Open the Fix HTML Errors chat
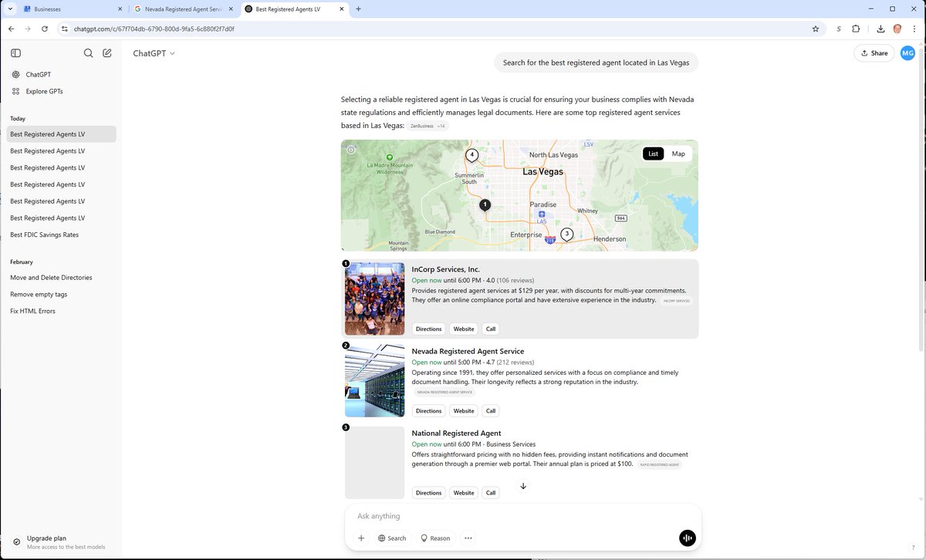926x560 pixels. [x=62, y=311]
